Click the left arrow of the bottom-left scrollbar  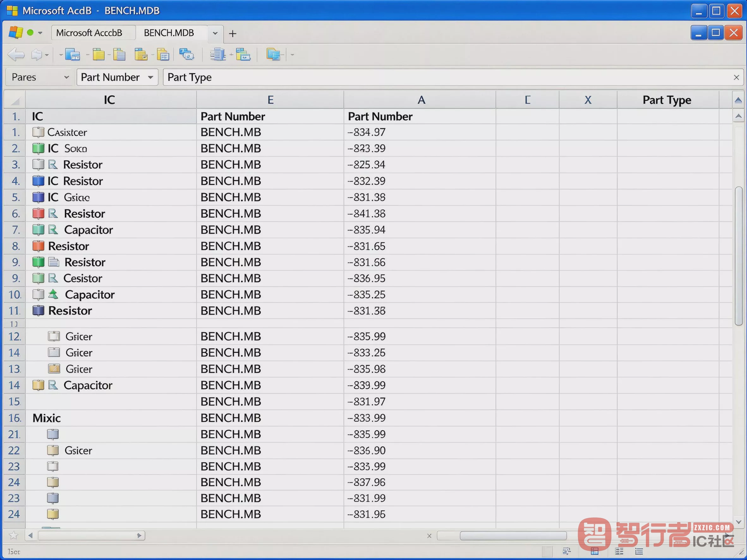31,535
